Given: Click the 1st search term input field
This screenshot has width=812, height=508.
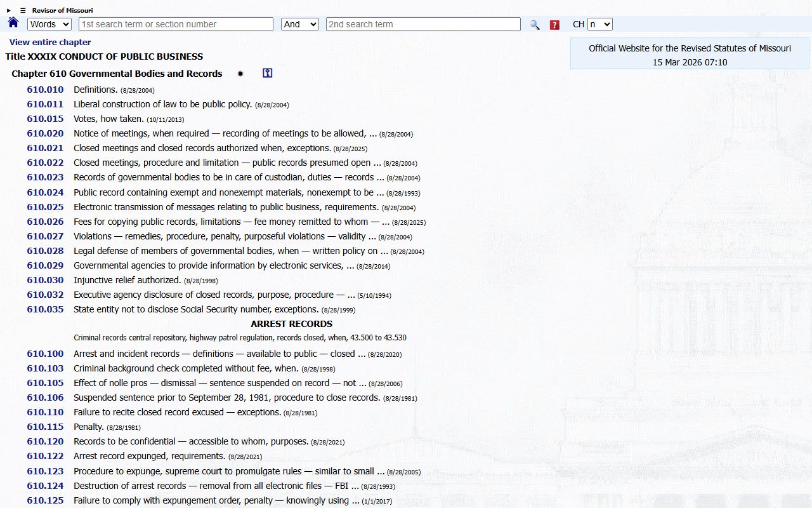Looking at the screenshot, I should tap(176, 24).
